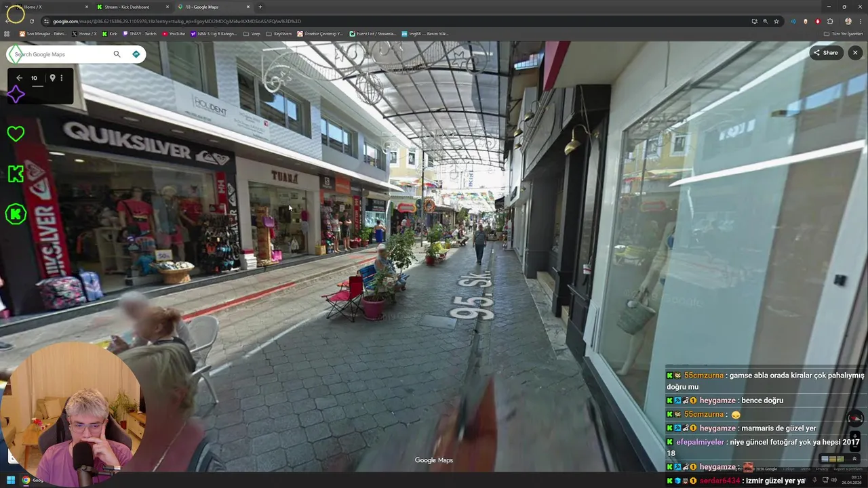Viewport: 868px width, 488px height.
Task: Click the Share button
Action: click(825, 53)
